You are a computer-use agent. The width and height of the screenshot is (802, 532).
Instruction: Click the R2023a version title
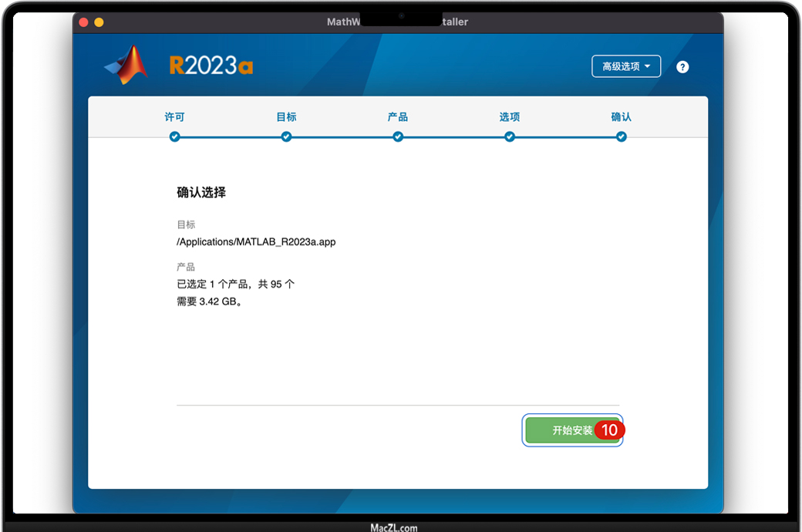click(x=211, y=66)
